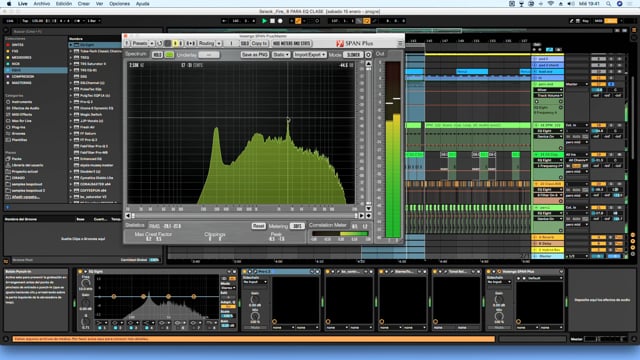640x360 pixels.
Task: Open the Pro-L 2 Sidechain No Input dropdown
Action: [255, 282]
